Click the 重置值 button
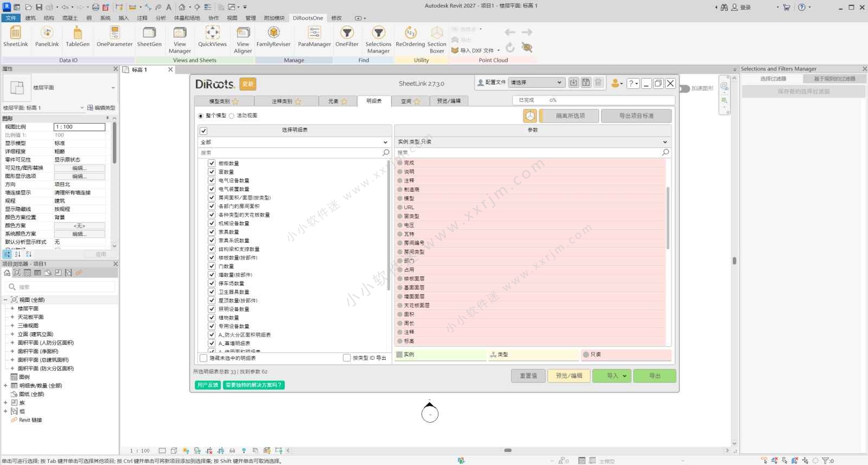Screen dimensions: 868x465 point(528,376)
